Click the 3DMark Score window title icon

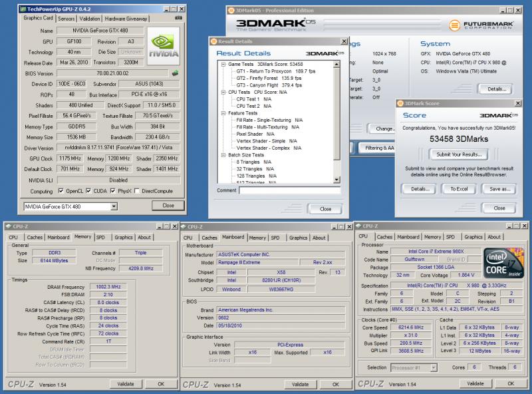(400, 103)
